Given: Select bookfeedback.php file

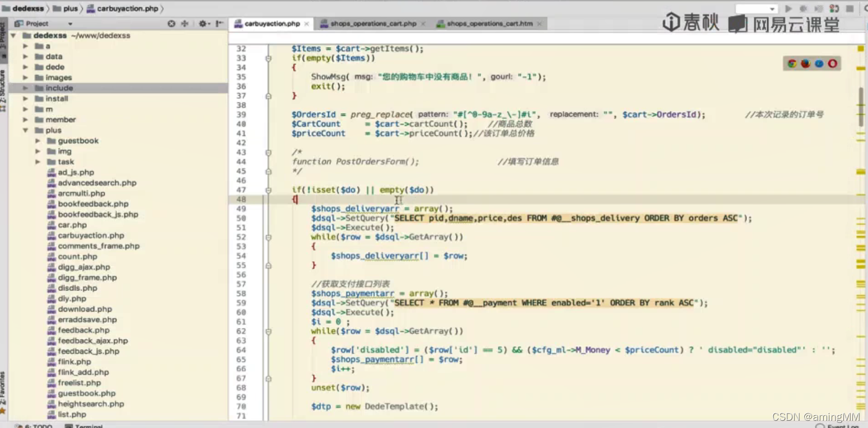Looking at the screenshot, I should 94,204.
